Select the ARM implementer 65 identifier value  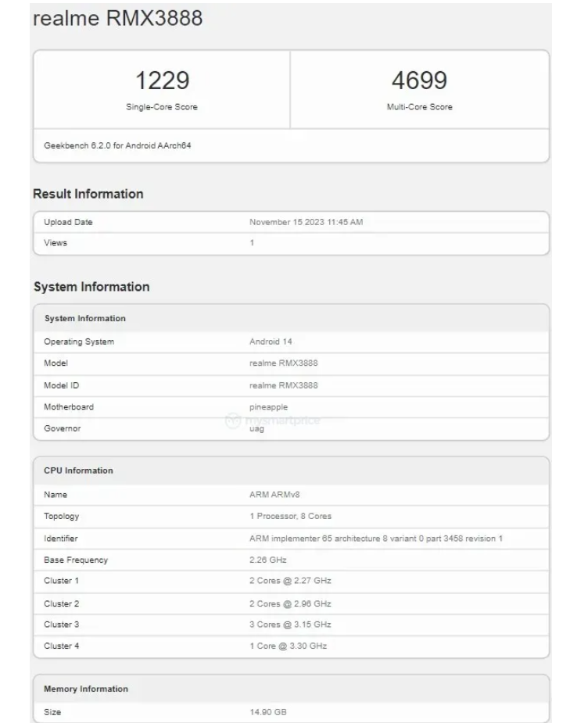[x=376, y=539]
